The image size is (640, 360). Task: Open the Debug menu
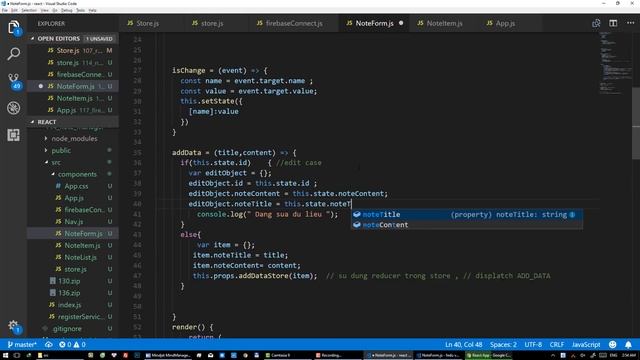(x=67, y=10)
